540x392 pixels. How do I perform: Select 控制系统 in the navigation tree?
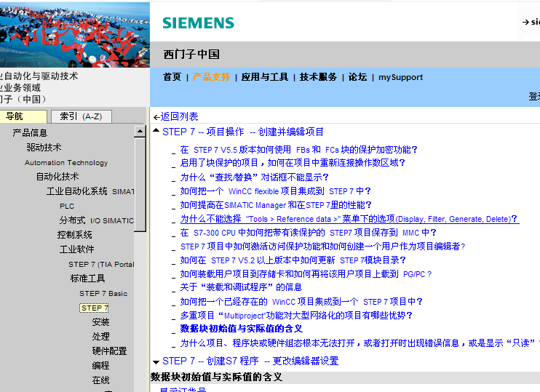coord(74,235)
